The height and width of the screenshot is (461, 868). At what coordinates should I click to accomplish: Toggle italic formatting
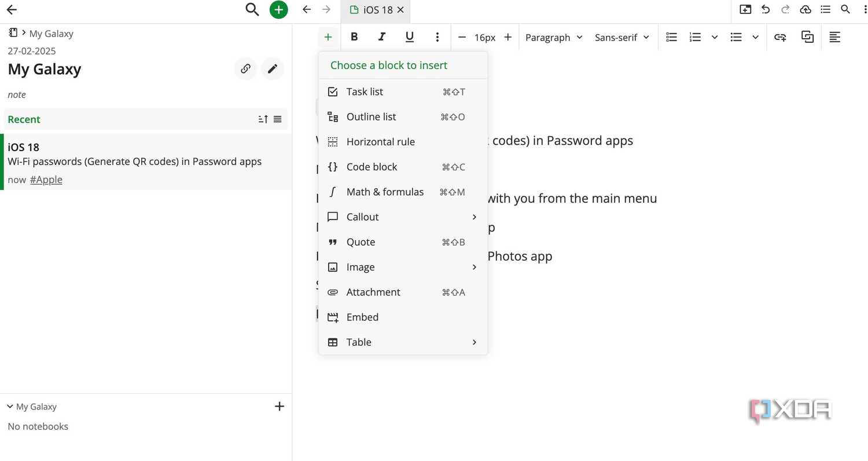382,37
